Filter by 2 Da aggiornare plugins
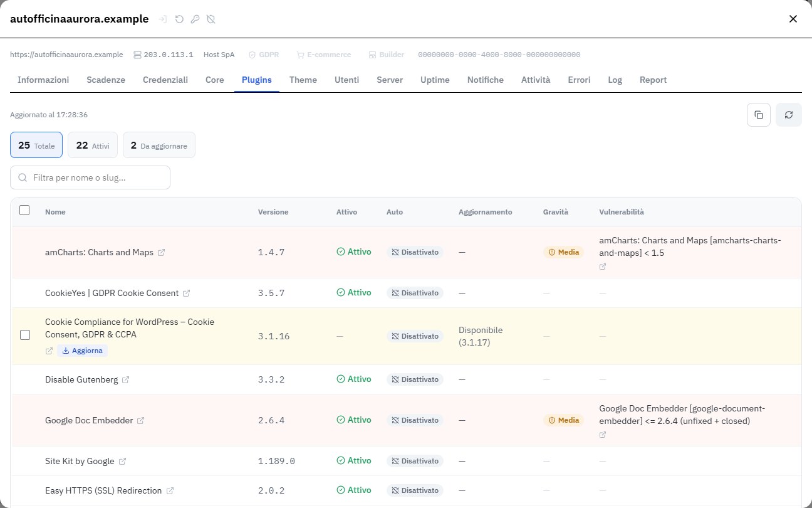Viewport: 812px width, 508px height. [159, 145]
